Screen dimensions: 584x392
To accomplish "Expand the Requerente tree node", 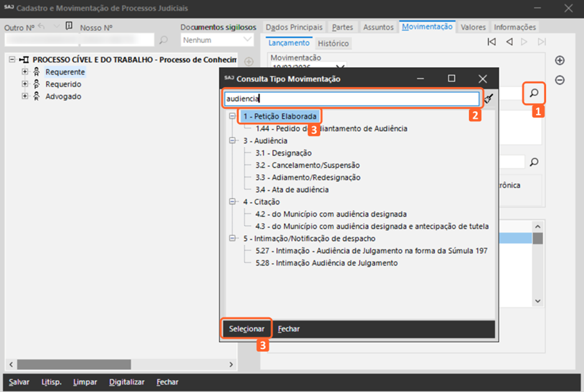I will (x=25, y=72).
